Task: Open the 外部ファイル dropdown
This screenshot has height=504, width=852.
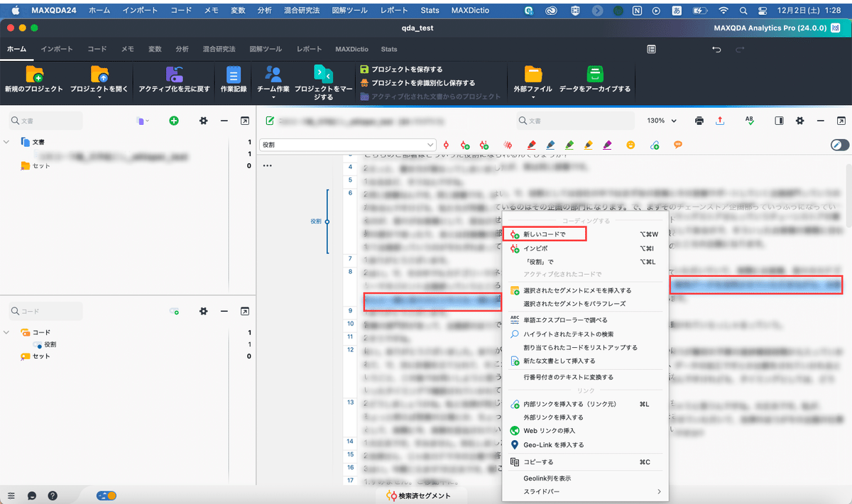Action: click(532, 97)
